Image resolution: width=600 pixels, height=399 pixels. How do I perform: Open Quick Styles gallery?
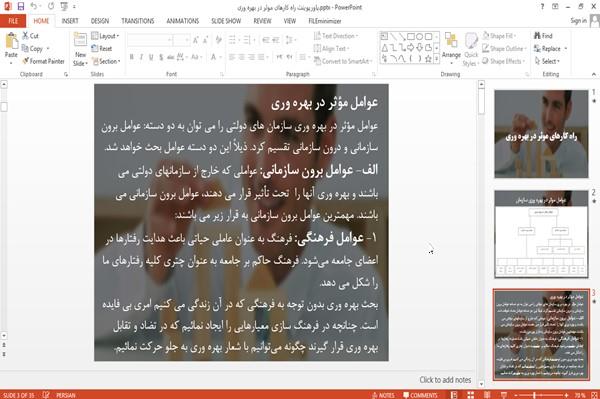coord(471,49)
